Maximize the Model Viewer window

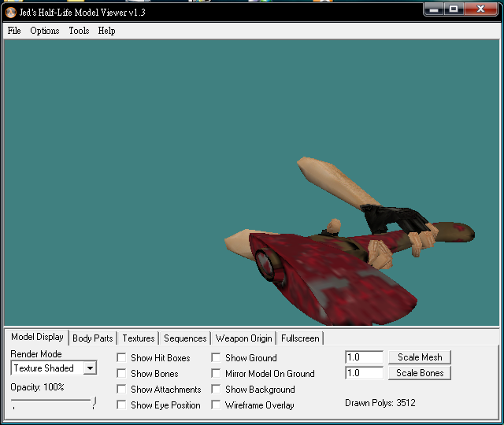[454, 9]
